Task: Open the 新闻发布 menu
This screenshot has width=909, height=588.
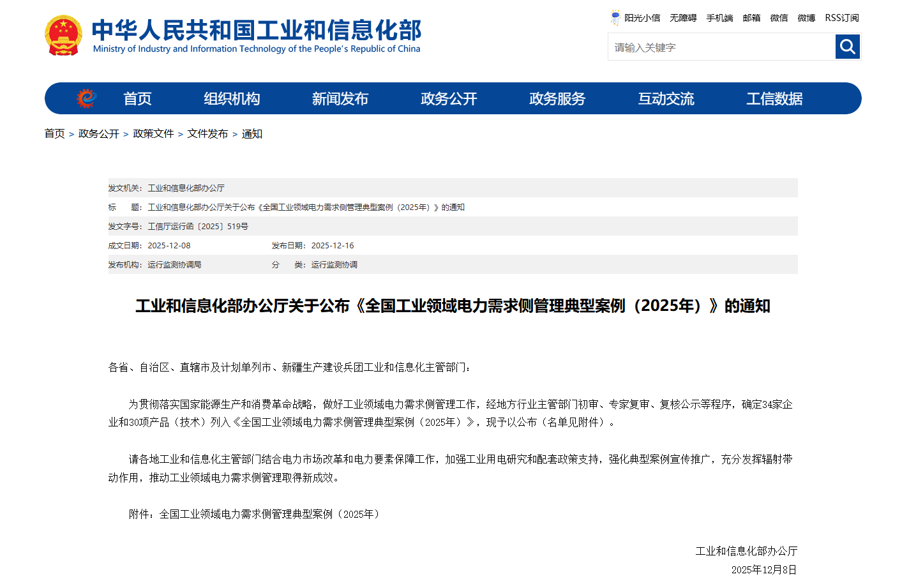Action: click(x=340, y=98)
